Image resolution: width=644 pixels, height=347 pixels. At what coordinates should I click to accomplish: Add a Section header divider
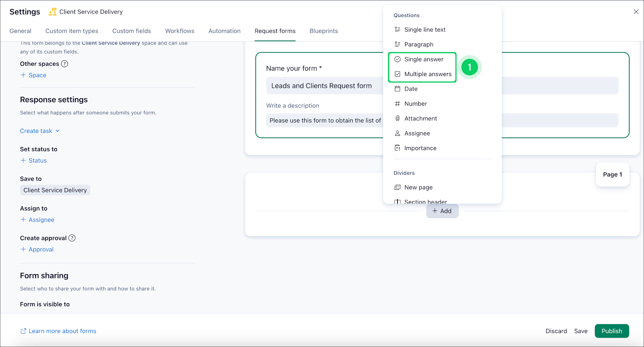pos(425,201)
